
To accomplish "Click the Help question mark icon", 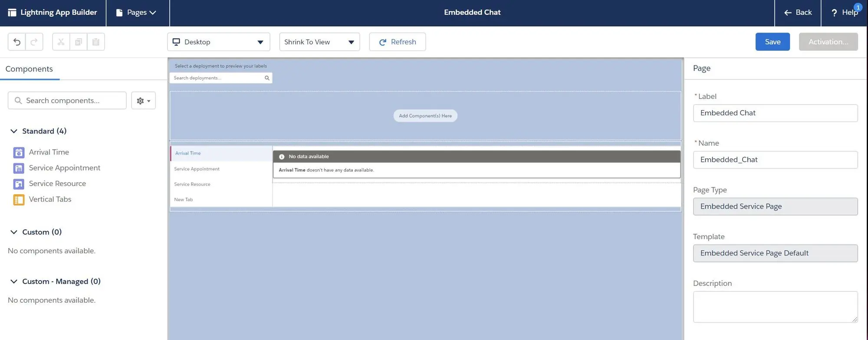I will [x=834, y=13].
